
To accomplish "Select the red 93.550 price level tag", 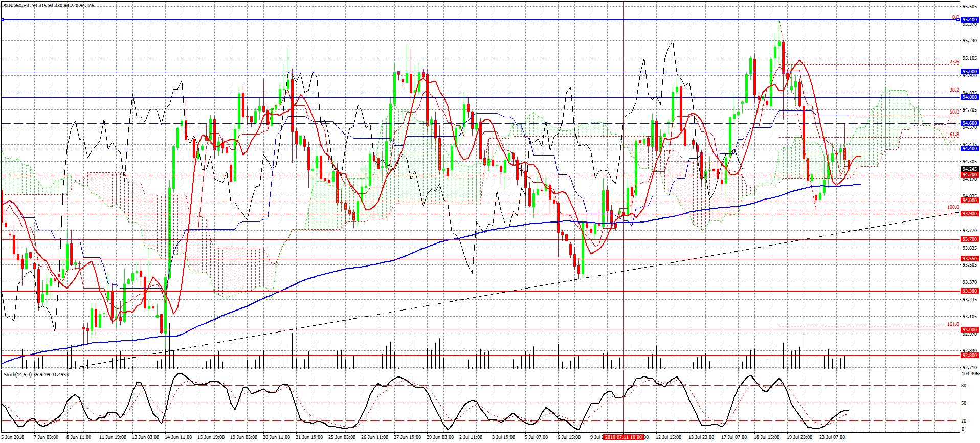I will pos(970,258).
